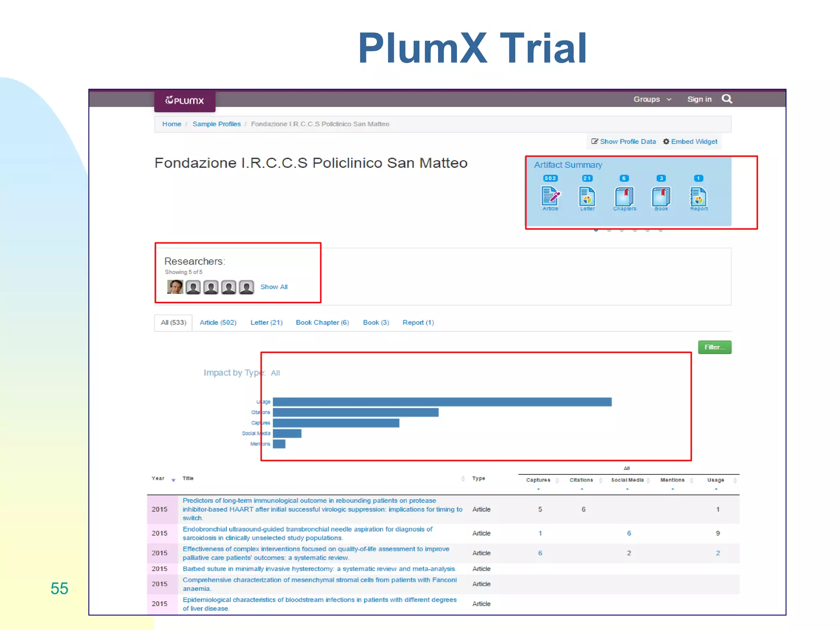The height and width of the screenshot is (630, 840).
Task: Click the 21 letter count badge
Action: [587, 178]
